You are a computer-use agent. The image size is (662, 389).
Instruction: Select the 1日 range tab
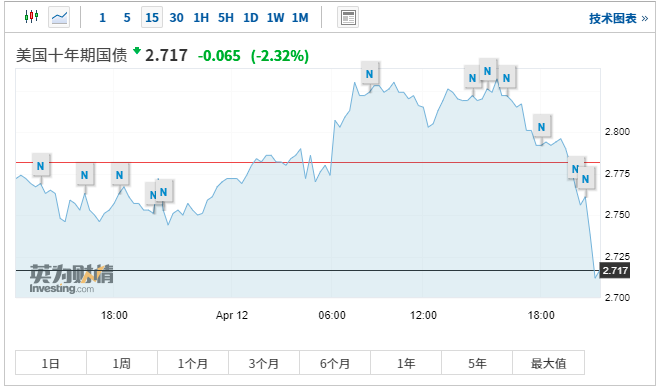(51, 363)
